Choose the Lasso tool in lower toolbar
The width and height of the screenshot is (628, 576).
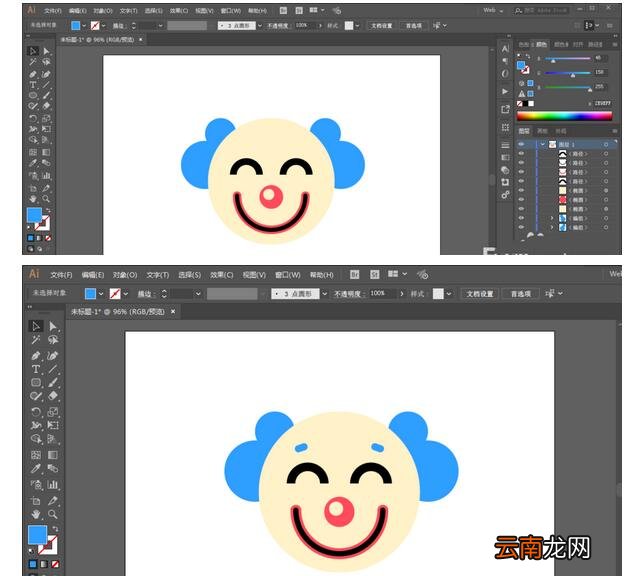coord(52,340)
